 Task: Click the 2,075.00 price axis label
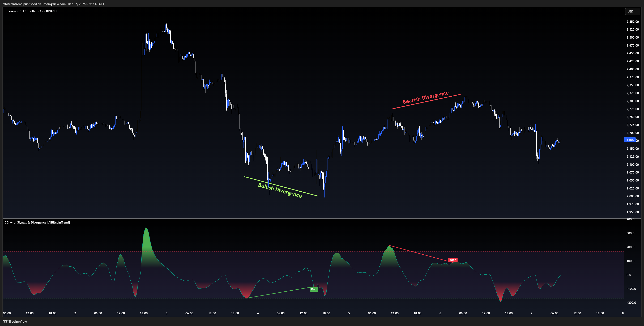click(x=632, y=172)
